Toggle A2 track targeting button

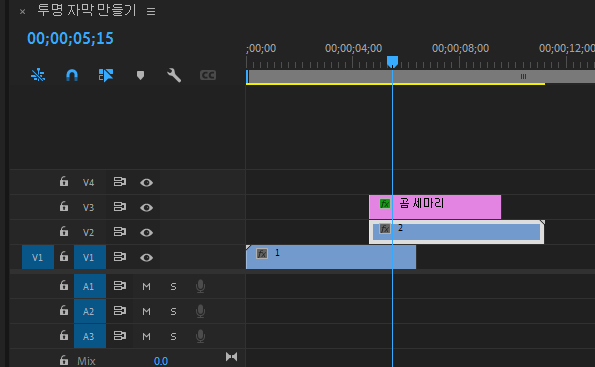pyautogui.click(x=90, y=311)
